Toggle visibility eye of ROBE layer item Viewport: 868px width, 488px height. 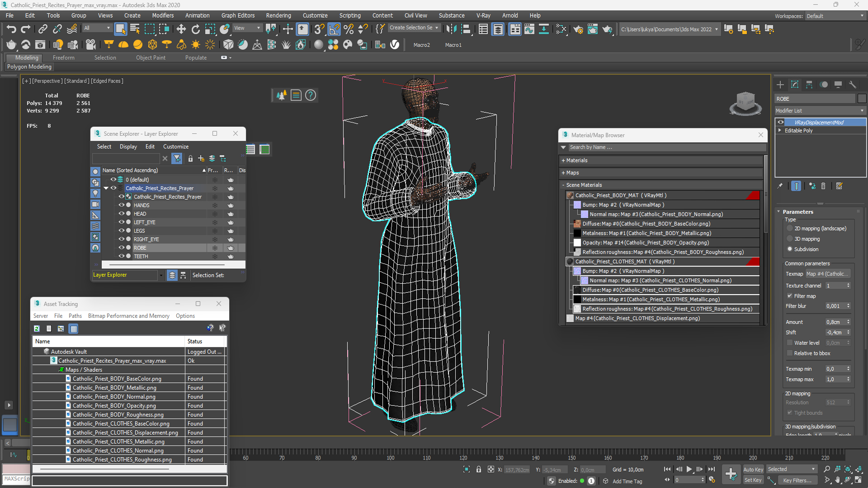click(121, 248)
